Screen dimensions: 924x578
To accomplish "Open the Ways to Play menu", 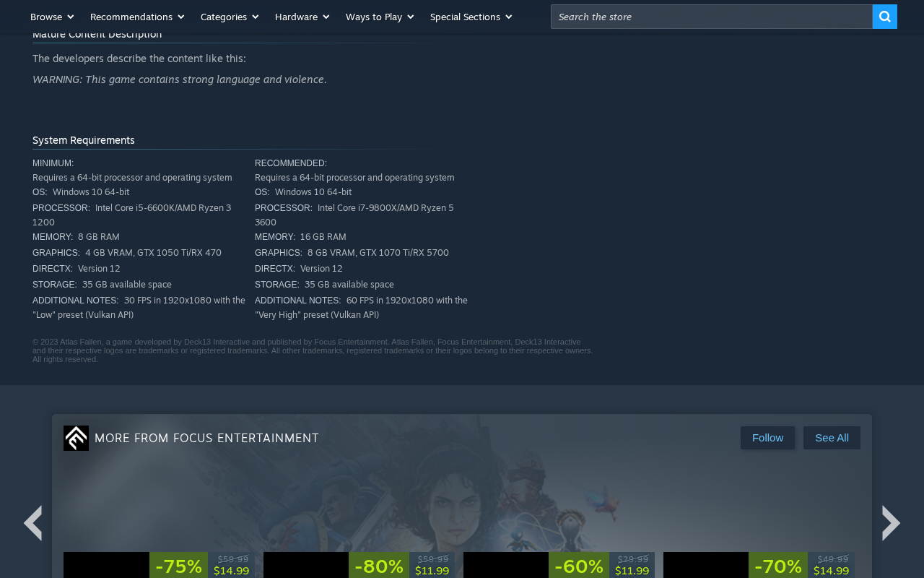I will [x=379, y=17].
